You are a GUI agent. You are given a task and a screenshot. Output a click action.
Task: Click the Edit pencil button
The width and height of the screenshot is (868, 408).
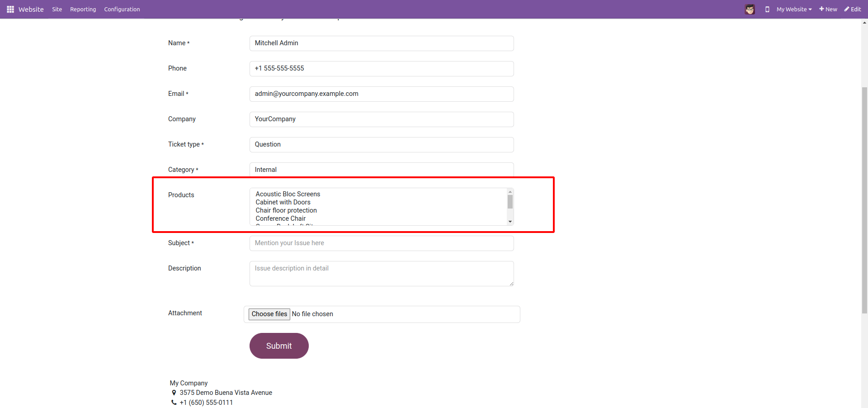[x=853, y=9]
